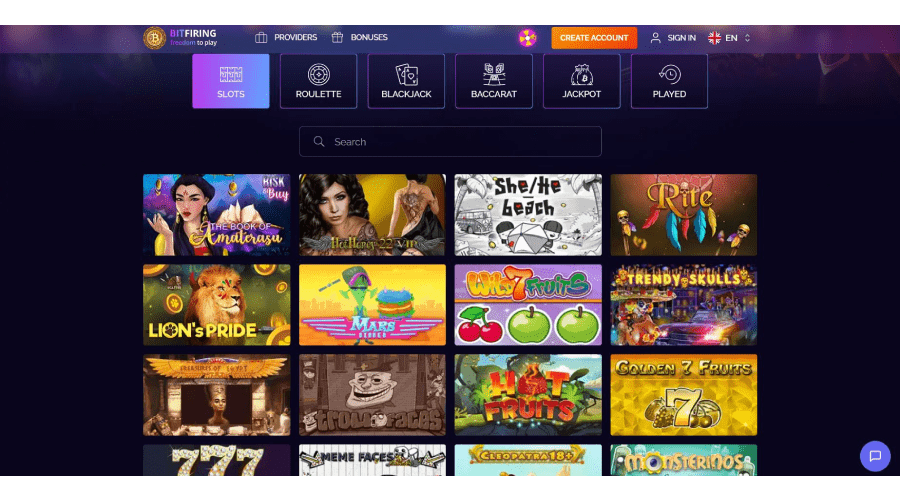
Task: Click the UK flag language icon
Action: 715,38
